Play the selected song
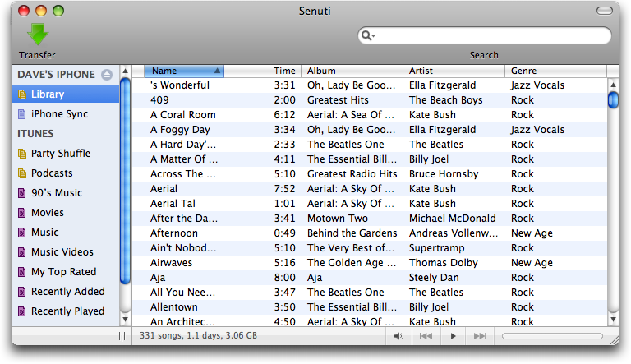This screenshot has width=631, height=364. [x=454, y=336]
